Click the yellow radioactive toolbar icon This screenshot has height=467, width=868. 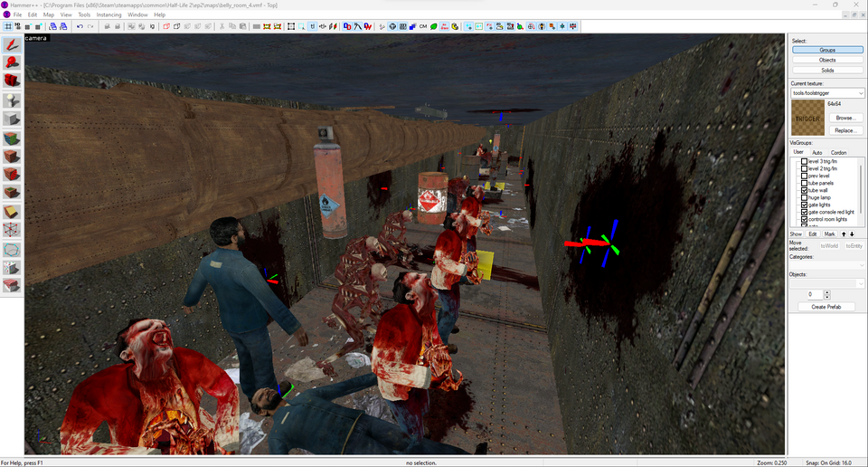coord(455,26)
